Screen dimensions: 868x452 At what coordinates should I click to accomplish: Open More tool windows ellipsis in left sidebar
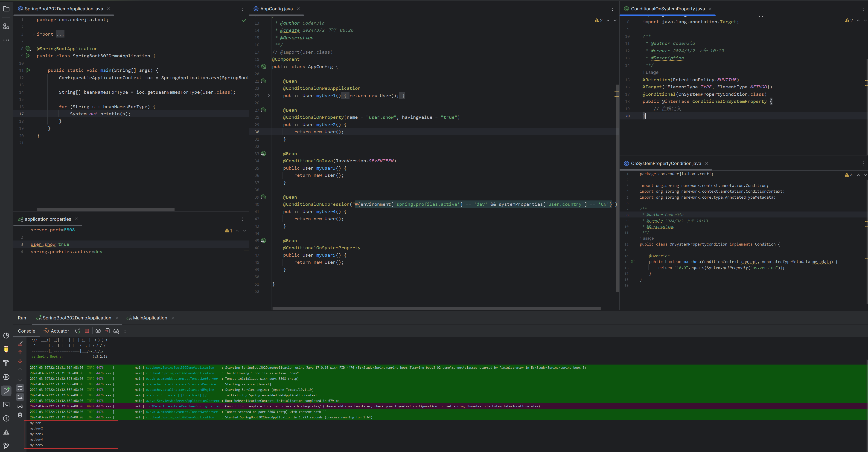pos(6,40)
